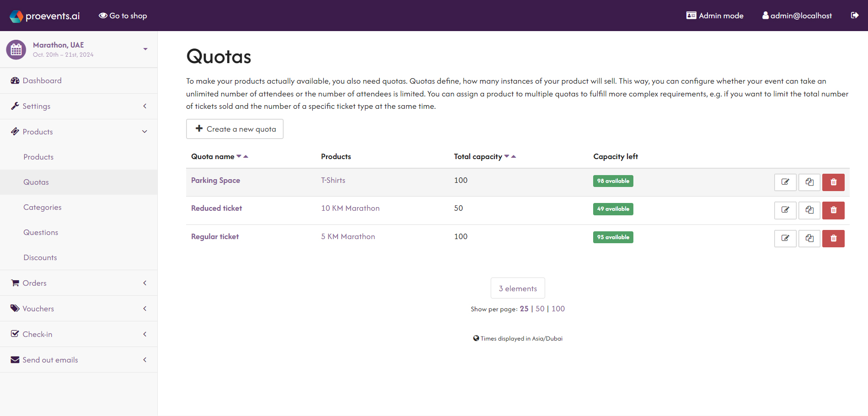The height and width of the screenshot is (416, 868).
Task: Create a new quota
Action: (x=235, y=129)
